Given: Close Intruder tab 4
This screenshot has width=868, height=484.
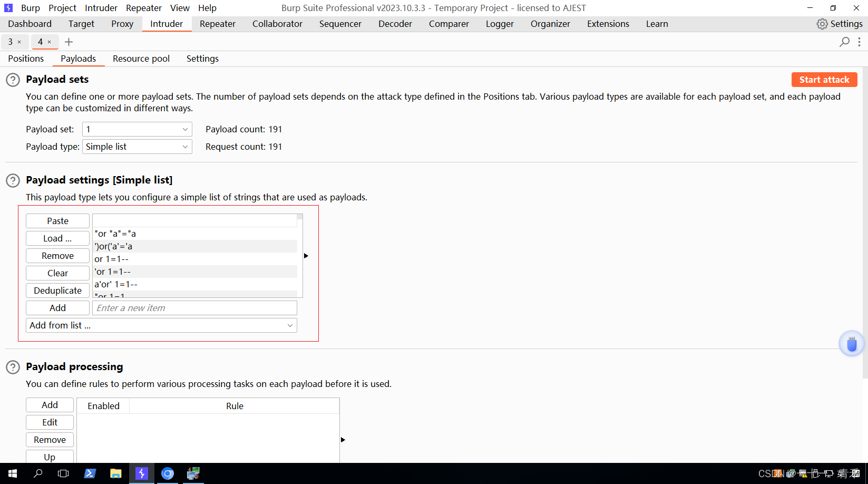Looking at the screenshot, I should (50, 42).
